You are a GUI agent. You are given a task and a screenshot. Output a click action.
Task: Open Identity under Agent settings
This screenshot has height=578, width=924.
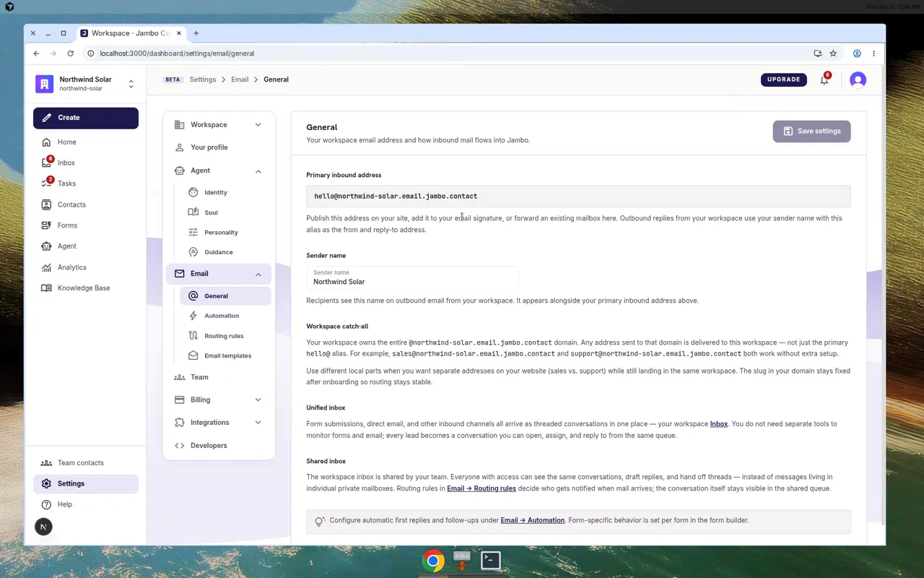pos(225,192)
